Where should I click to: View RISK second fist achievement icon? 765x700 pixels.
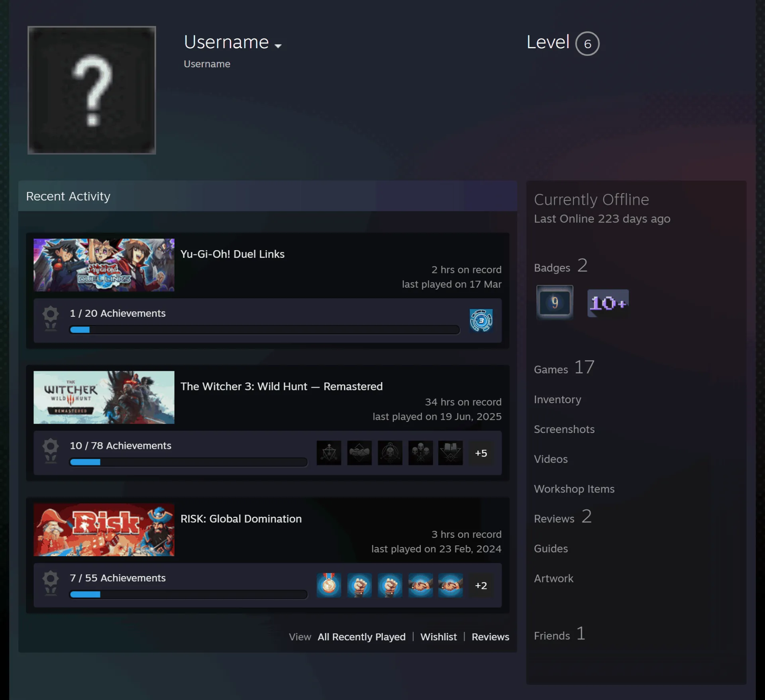[390, 585]
